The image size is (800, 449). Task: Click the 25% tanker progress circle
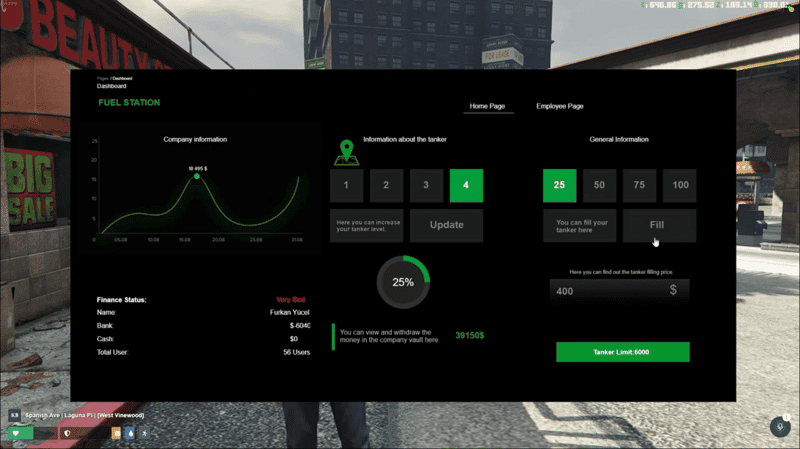[403, 282]
